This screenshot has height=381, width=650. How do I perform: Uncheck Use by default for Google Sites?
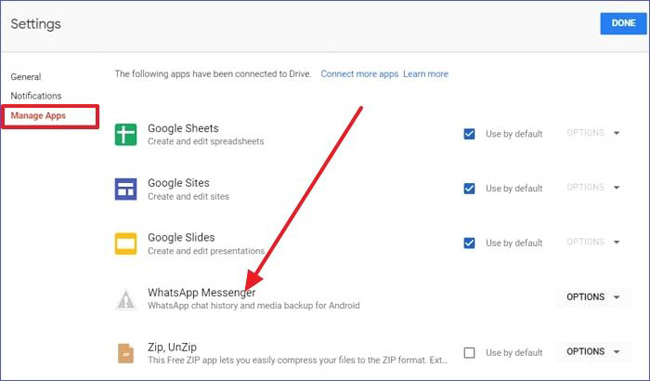point(469,189)
